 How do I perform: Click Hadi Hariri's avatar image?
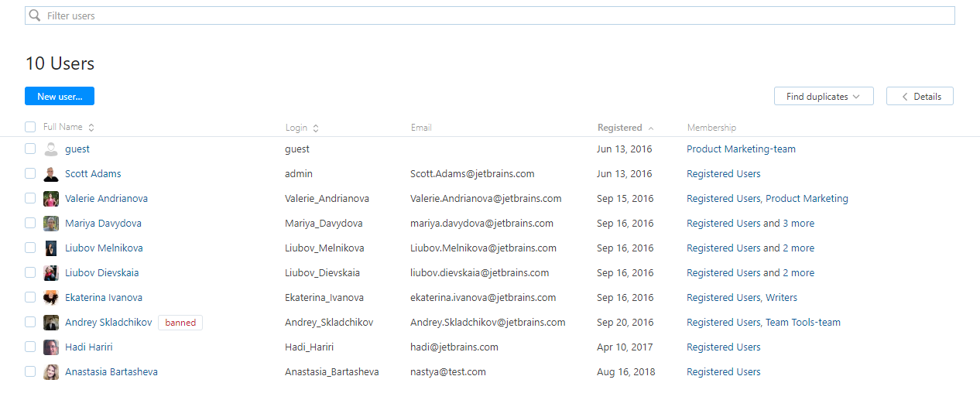[51, 347]
